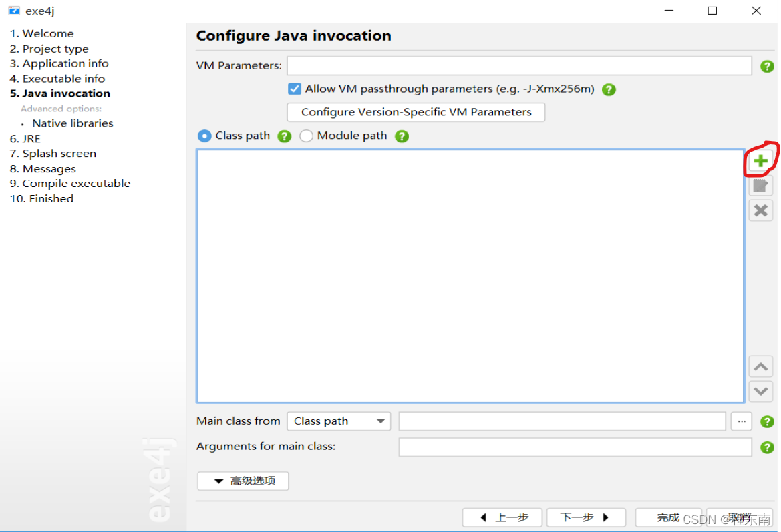The width and height of the screenshot is (781, 532).
Task: Focus the main class text field
Action: 563,421
